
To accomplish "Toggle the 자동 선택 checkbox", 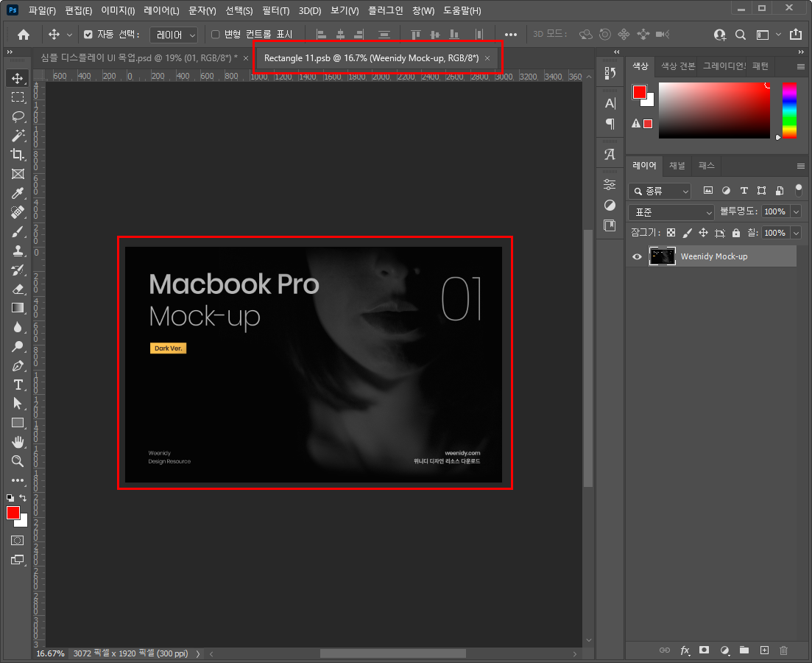I will (88, 34).
